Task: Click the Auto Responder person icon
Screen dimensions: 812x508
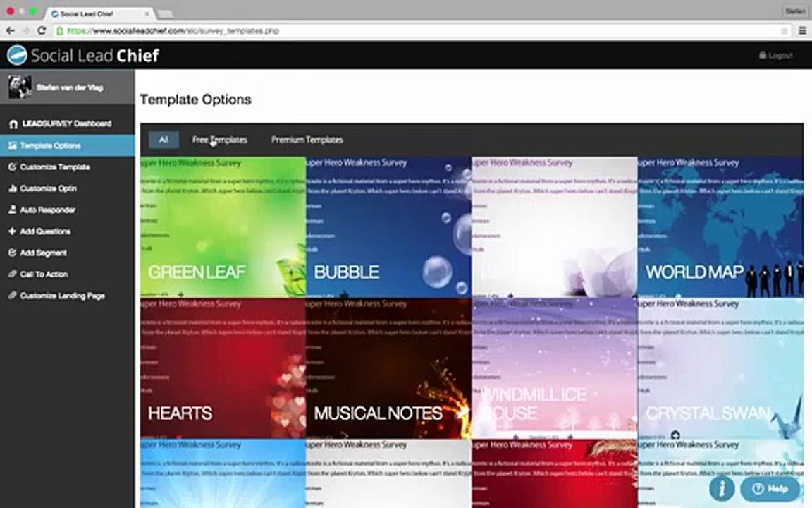Action: click(13, 210)
